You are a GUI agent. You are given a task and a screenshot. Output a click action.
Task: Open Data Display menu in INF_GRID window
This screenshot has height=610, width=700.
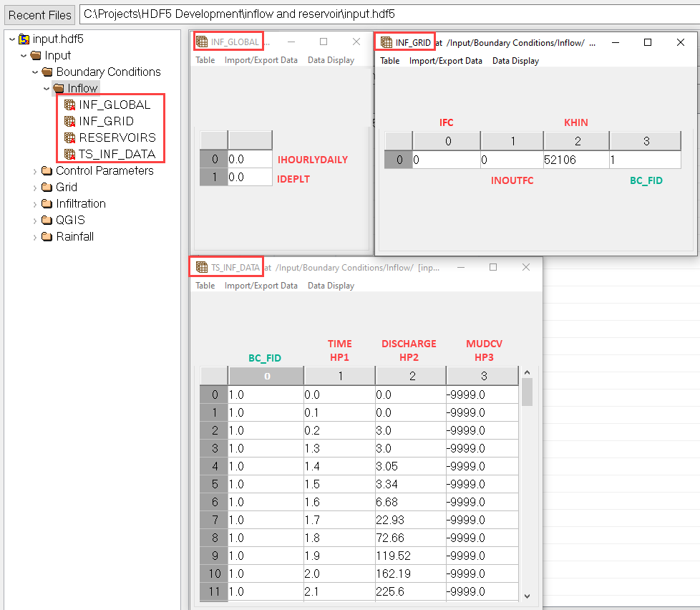pyautogui.click(x=515, y=61)
